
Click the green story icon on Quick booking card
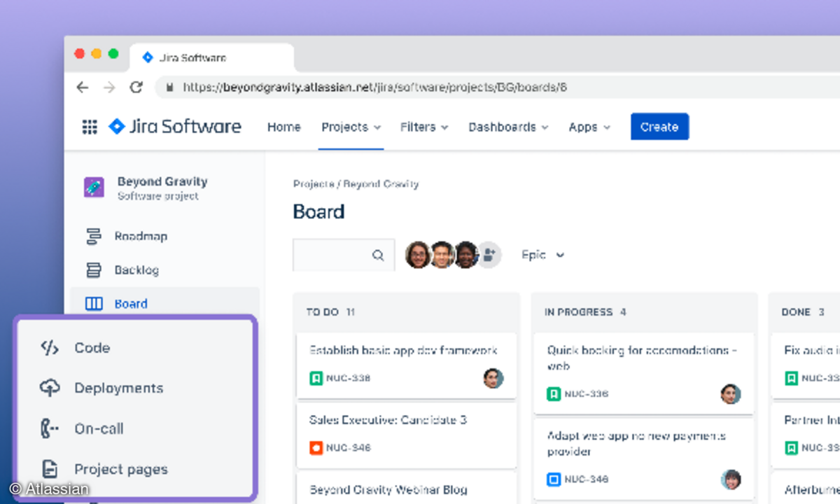click(554, 394)
